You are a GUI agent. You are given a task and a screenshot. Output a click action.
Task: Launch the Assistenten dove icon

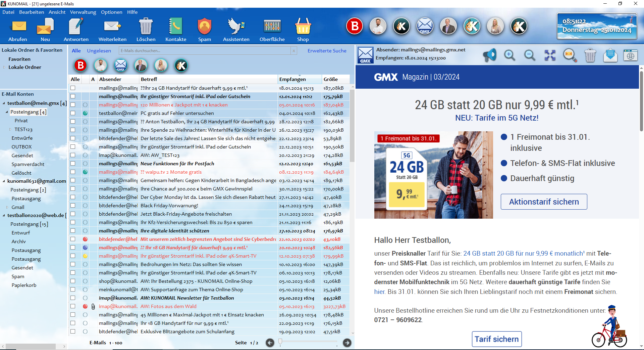[x=236, y=30]
